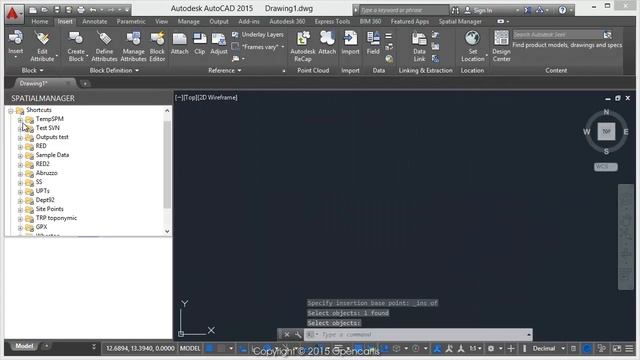Image resolution: width=640 pixels, height=360 pixels.
Task: Open the Express Tools ribbon tab
Action: [332, 22]
